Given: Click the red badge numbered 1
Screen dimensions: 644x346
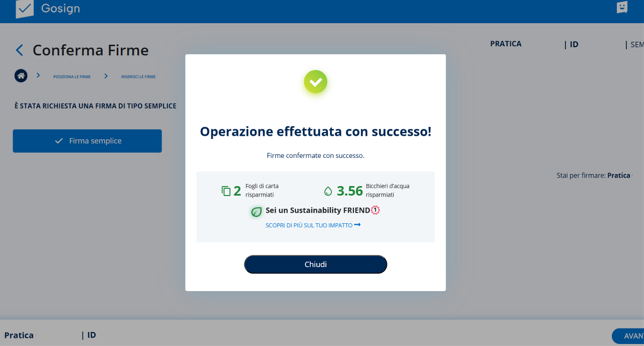Looking at the screenshot, I should (375, 210).
